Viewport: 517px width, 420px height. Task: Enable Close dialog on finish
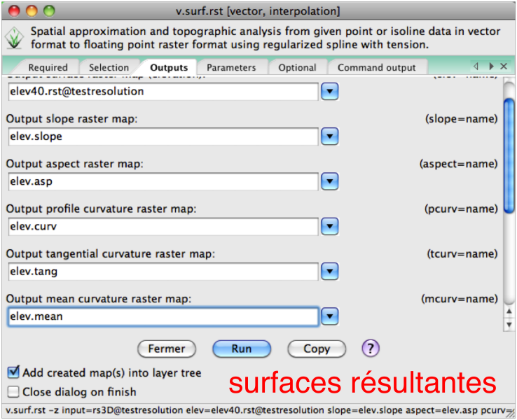tap(13, 392)
